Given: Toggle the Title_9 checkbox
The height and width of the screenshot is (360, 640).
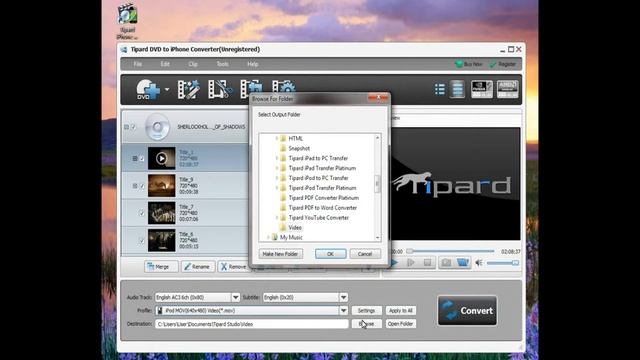Looking at the screenshot, I should point(142,186).
